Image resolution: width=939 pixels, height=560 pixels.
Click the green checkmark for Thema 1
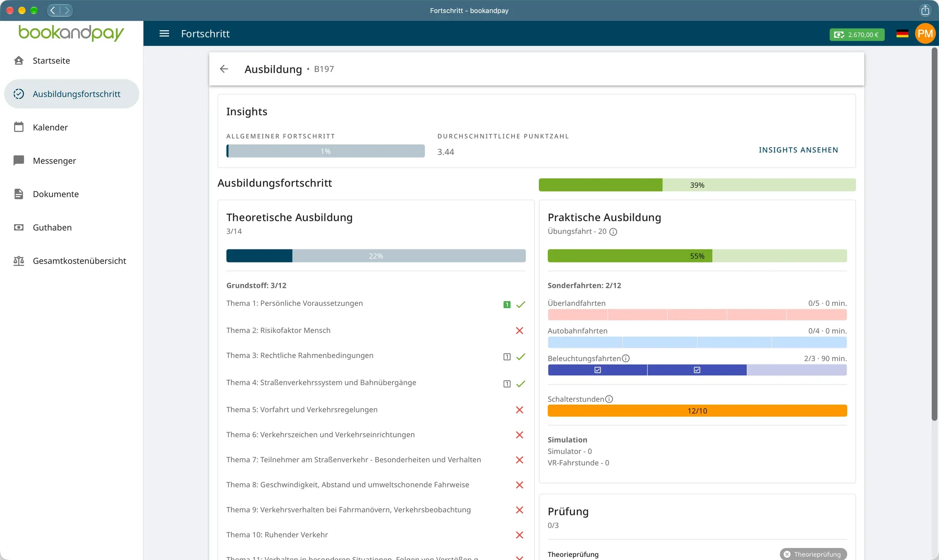[520, 304]
